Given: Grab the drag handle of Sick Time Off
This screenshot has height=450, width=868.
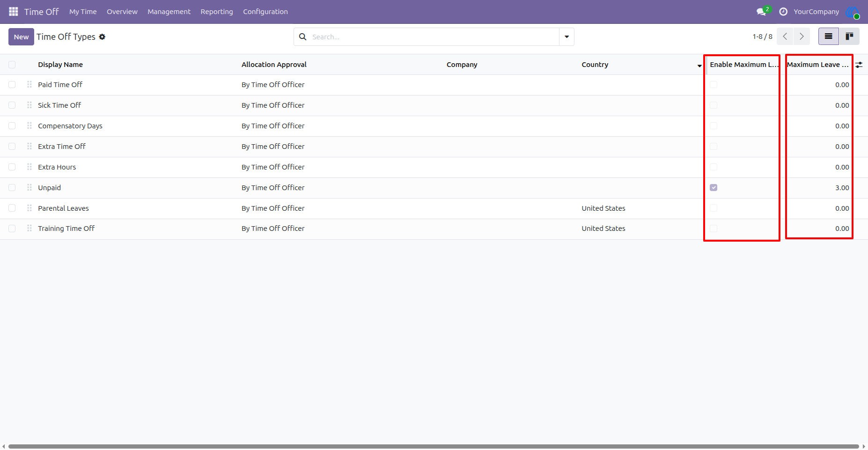Looking at the screenshot, I should (x=29, y=105).
